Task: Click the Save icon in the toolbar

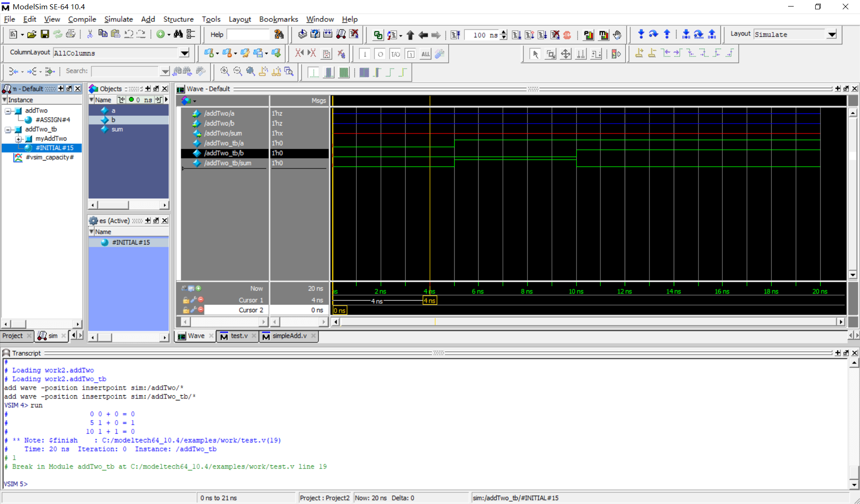Action: click(45, 34)
